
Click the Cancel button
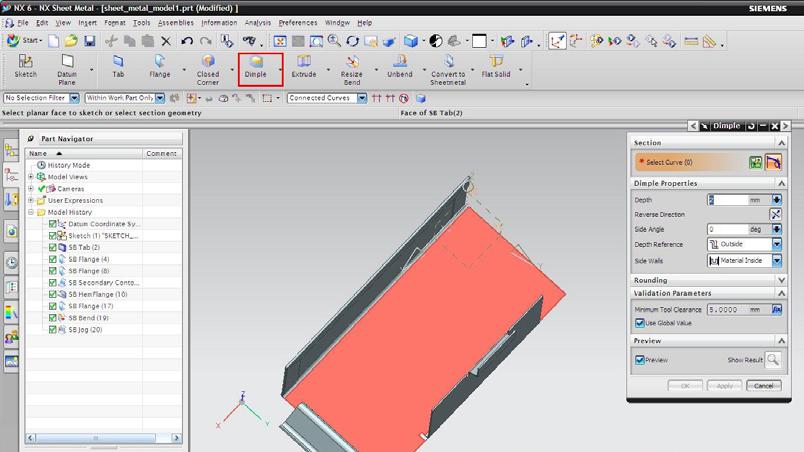click(763, 385)
